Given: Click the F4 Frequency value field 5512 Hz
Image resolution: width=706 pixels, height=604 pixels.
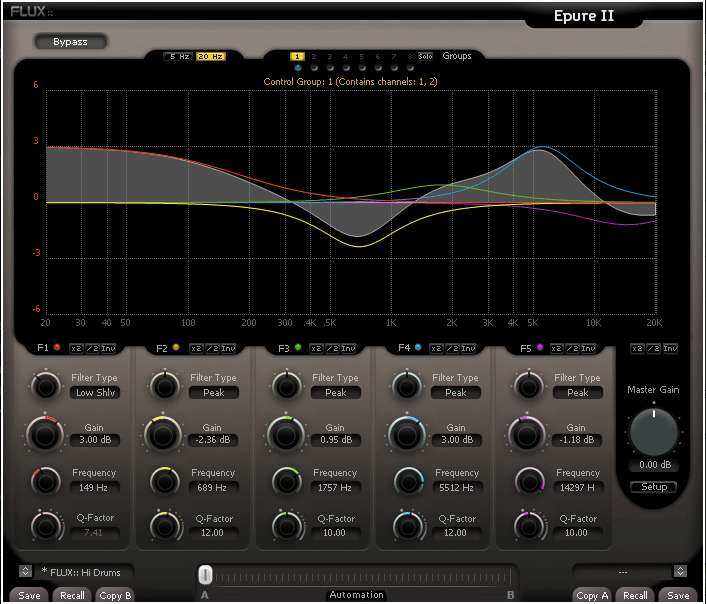Looking at the screenshot, I should pos(456,487).
